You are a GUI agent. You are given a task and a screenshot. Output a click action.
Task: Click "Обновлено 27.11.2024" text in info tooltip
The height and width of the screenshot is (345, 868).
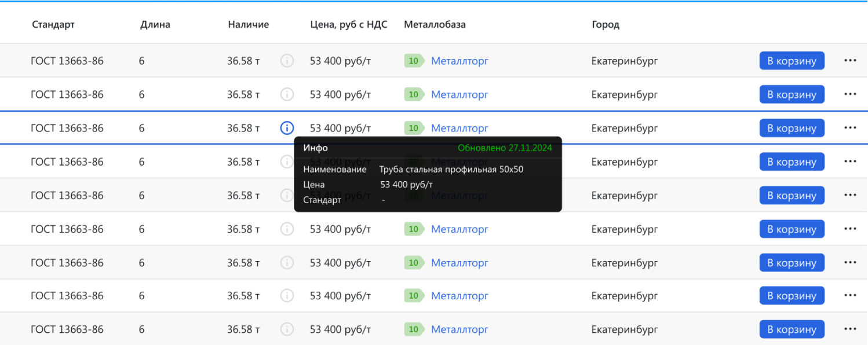point(505,148)
